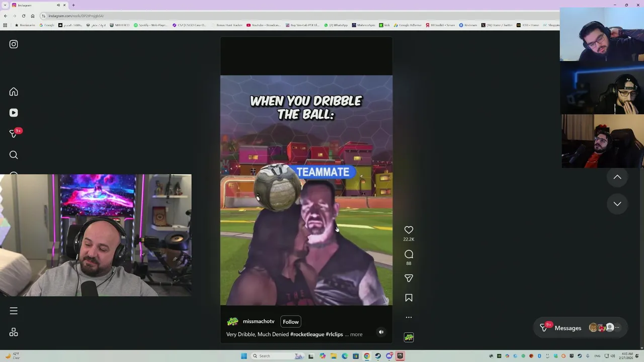Open the reel's audio thumbnail

(x=409, y=337)
